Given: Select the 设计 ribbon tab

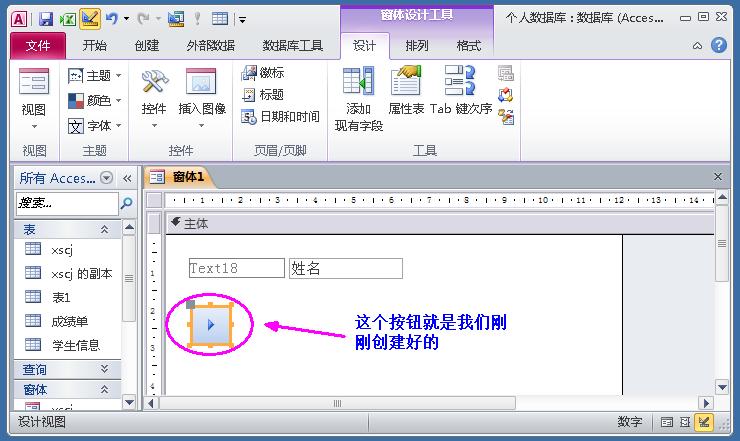Looking at the screenshot, I should tap(364, 45).
